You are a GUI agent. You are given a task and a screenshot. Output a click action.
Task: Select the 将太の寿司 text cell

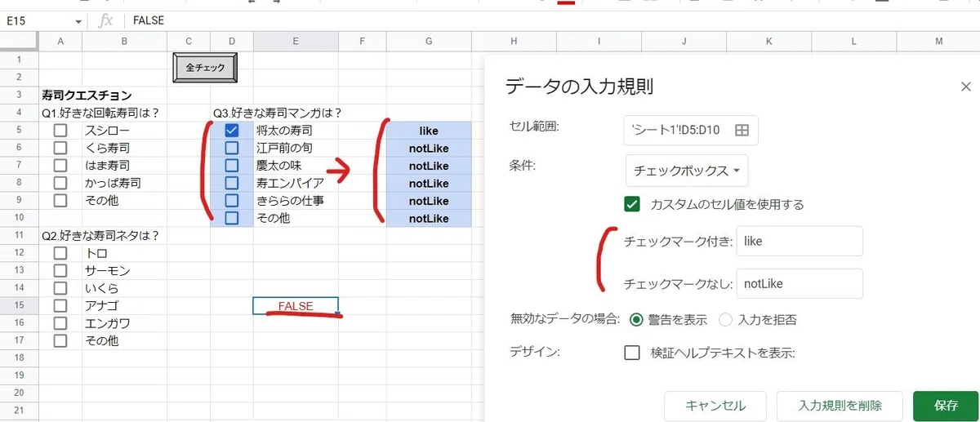296,131
